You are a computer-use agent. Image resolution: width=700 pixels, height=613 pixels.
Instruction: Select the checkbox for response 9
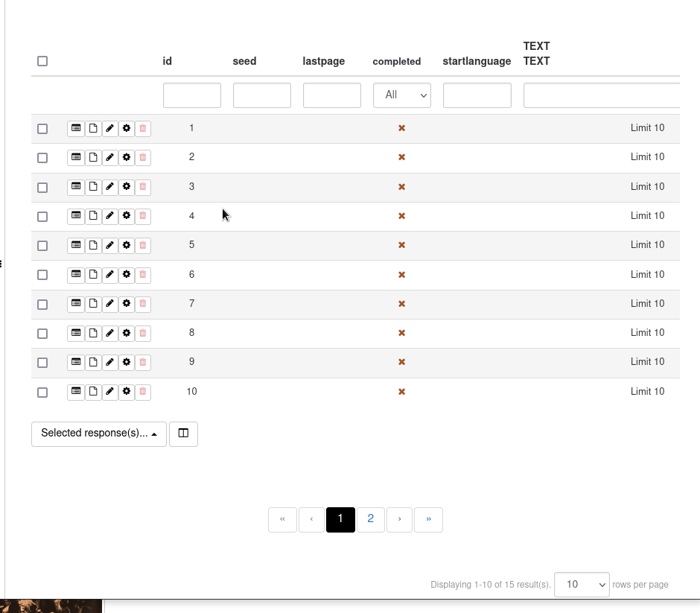[42, 363]
